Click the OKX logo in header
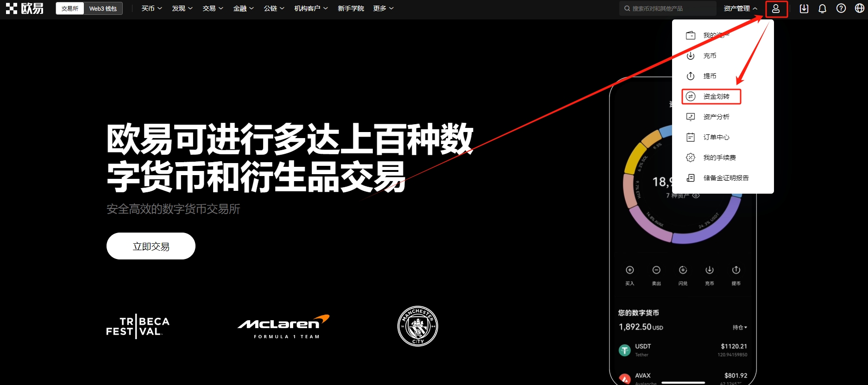Viewport: 868px width, 385px height. pos(25,8)
